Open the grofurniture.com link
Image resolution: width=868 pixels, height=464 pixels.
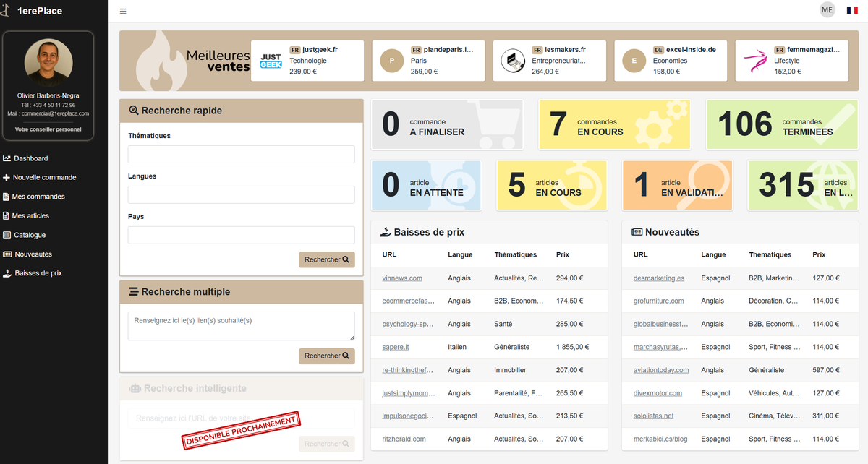point(658,301)
